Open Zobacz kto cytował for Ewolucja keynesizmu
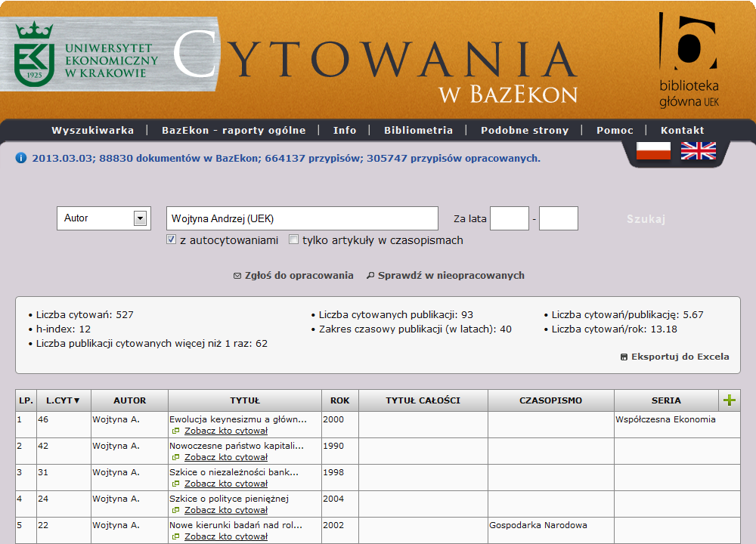The image size is (756, 544). coord(226,431)
